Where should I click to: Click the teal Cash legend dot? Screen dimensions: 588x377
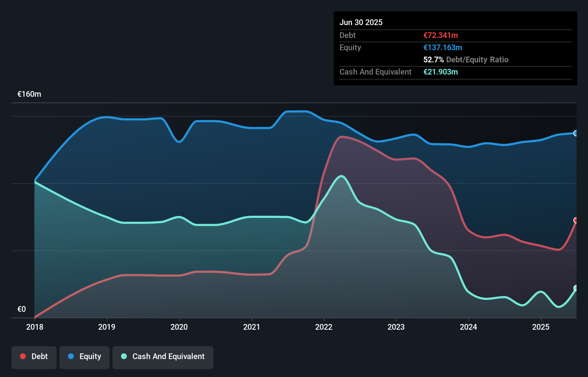124,356
